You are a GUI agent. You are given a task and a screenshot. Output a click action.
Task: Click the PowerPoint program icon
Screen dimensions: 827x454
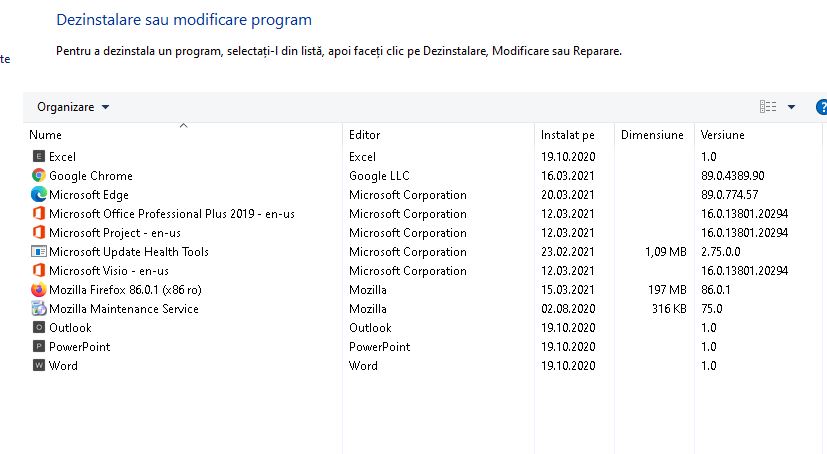point(39,346)
